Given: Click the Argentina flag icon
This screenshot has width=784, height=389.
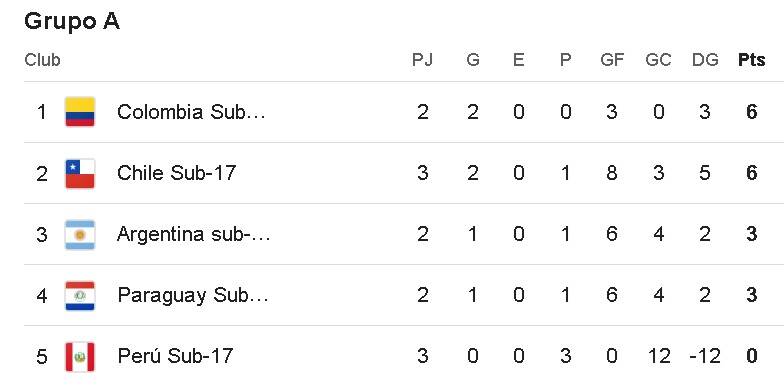Looking at the screenshot, I should [80, 234].
